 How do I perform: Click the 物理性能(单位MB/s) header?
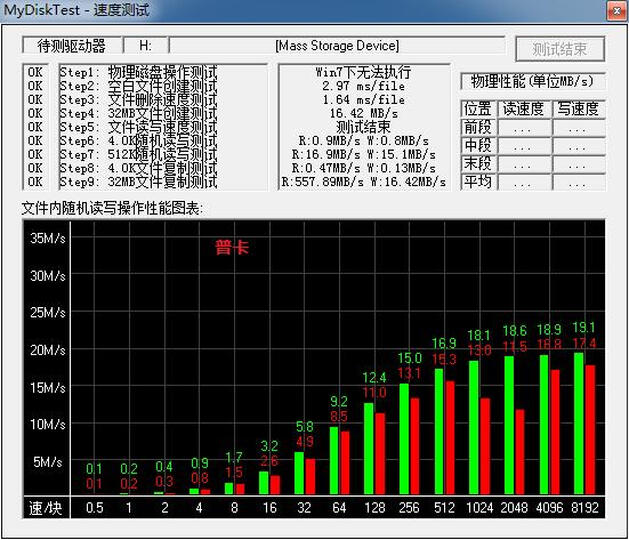pos(532,81)
